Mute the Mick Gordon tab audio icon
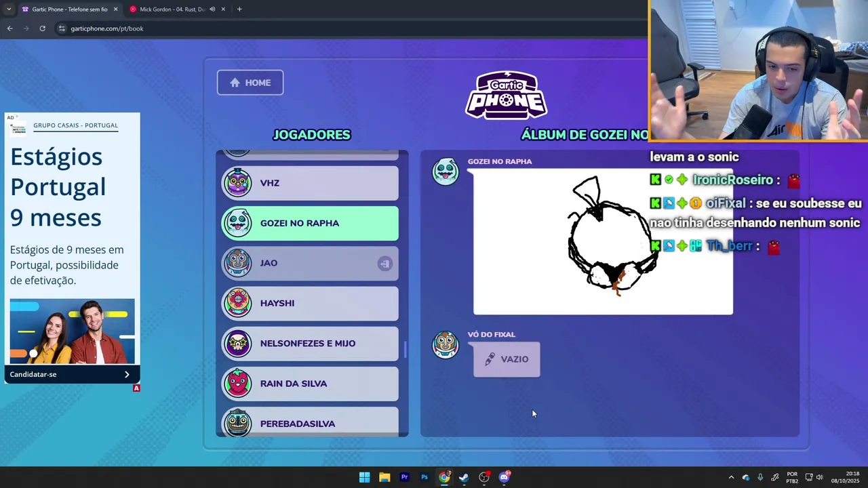 point(212,9)
